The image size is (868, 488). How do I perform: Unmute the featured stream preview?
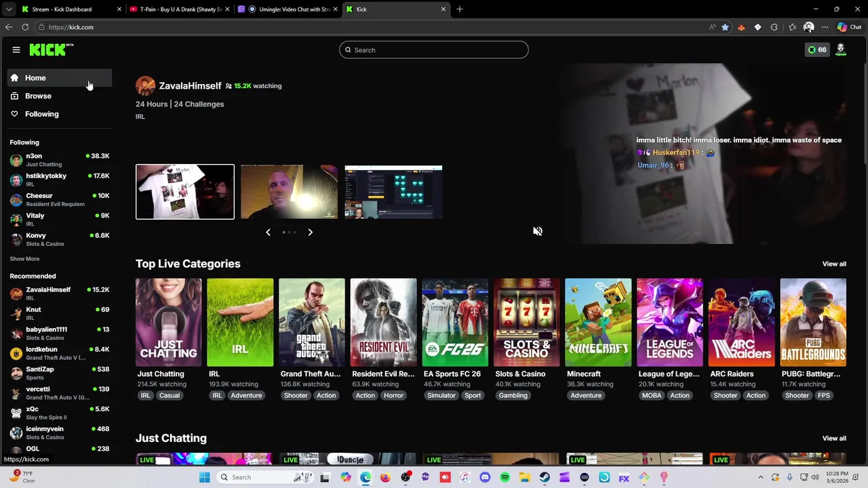[538, 231]
